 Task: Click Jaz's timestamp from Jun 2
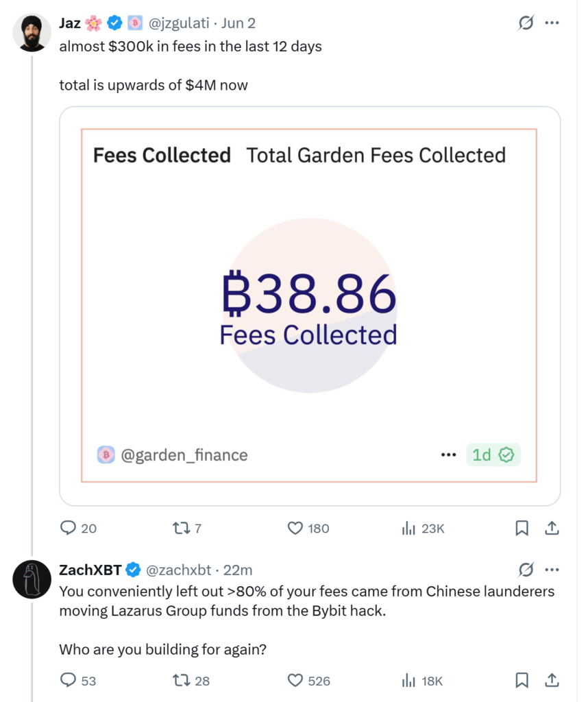[237, 23]
